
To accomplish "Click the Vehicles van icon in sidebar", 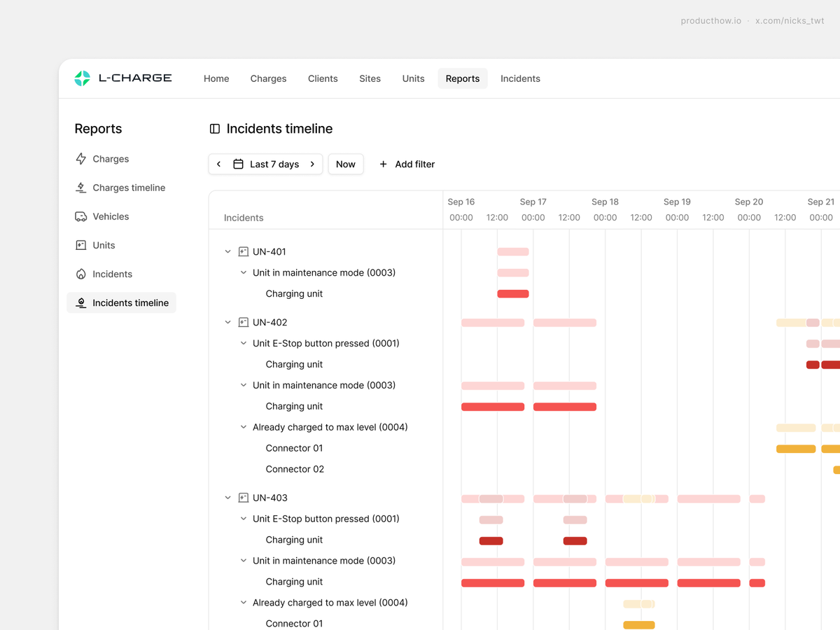I will 81,216.
